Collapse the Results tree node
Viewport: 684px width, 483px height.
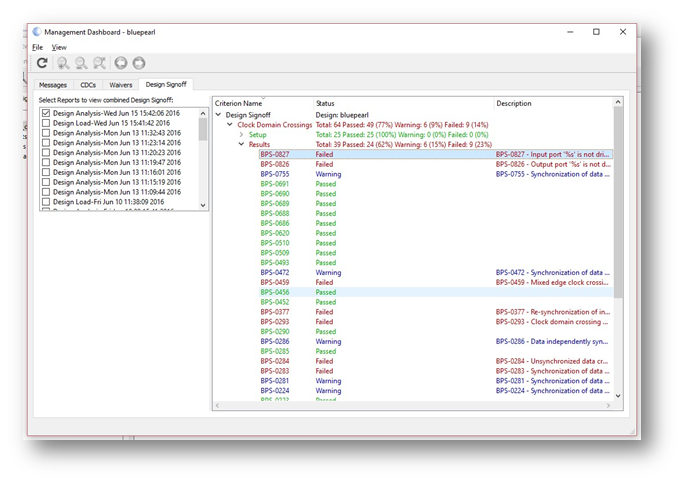(x=241, y=144)
